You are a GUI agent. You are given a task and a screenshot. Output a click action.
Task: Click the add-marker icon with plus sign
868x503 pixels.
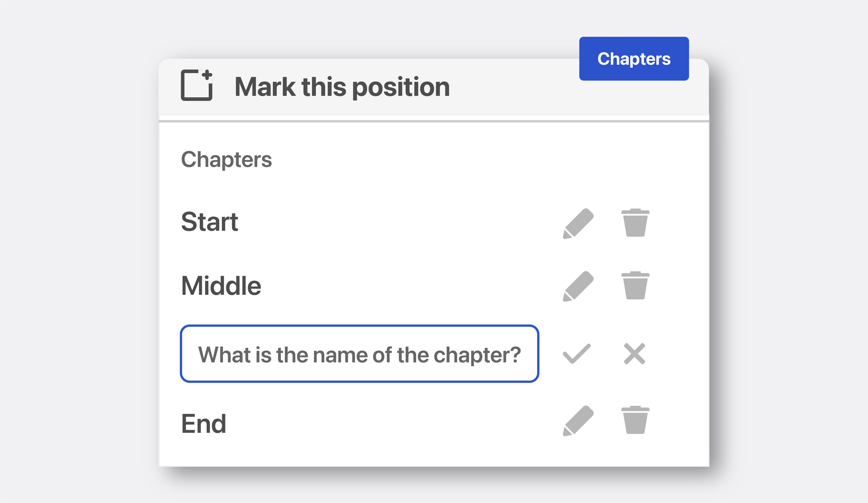(197, 85)
